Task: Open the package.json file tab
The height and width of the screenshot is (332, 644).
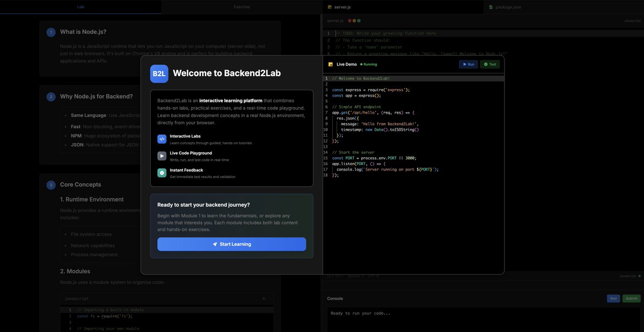Action: coord(563,7)
